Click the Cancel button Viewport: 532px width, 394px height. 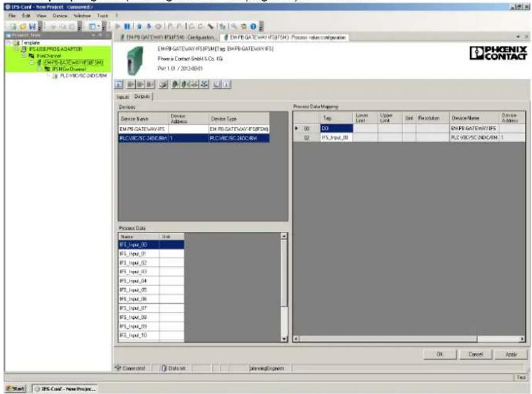click(475, 354)
